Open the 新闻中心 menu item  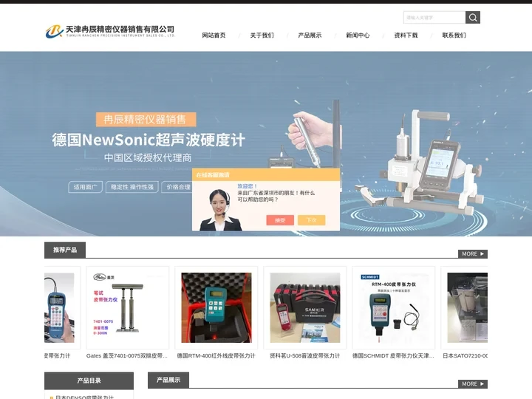click(x=358, y=35)
